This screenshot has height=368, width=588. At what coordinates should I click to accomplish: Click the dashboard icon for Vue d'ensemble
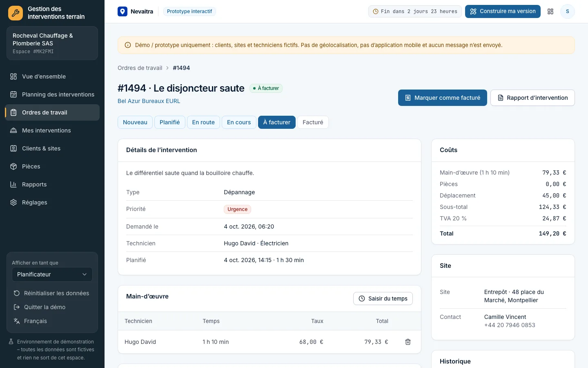click(13, 76)
